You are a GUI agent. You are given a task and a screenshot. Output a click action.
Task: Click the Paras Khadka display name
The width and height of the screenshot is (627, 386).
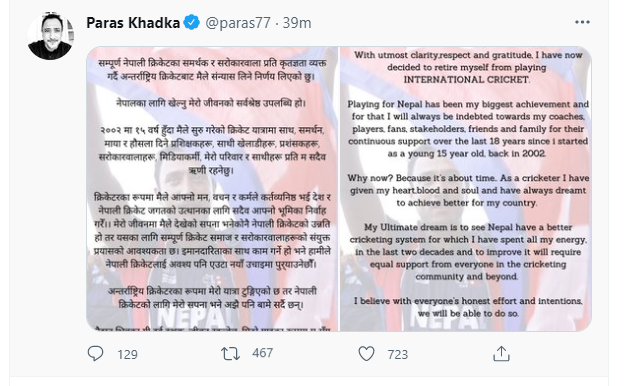[x=133, y=23]
